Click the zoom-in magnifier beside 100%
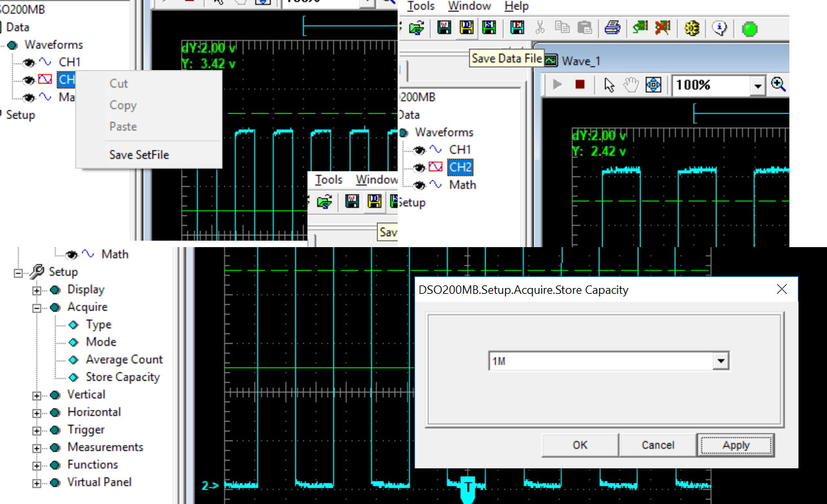 [x=778, y=84]
